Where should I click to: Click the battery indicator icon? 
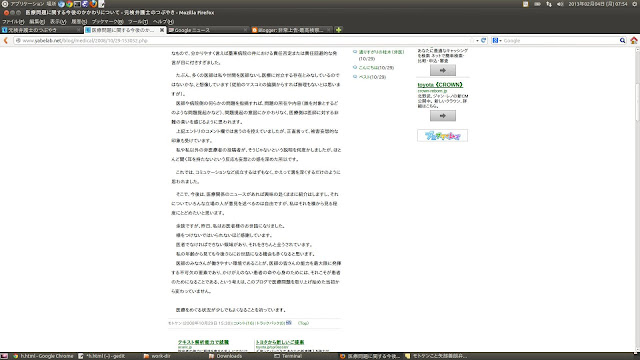tap(537, 4)
